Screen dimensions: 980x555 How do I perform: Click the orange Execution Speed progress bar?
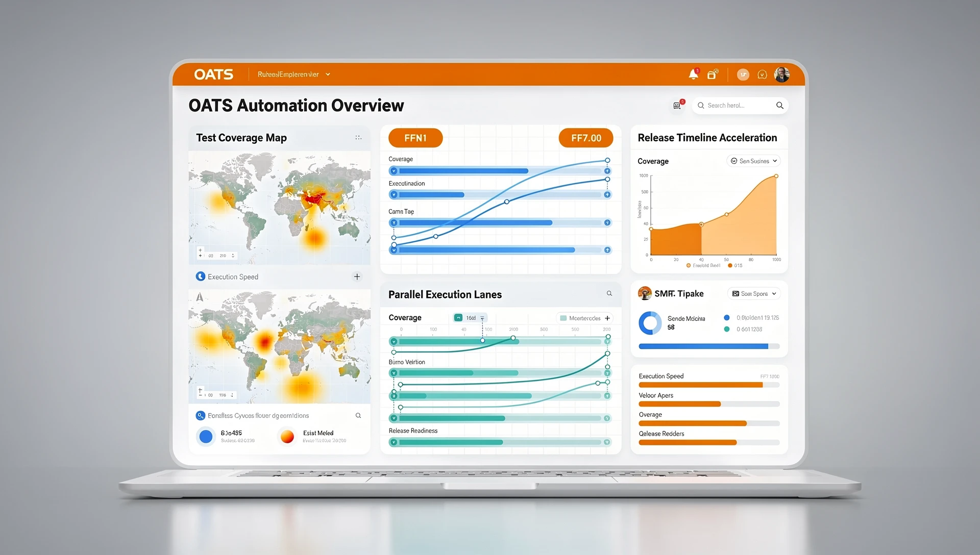(709, 385)
